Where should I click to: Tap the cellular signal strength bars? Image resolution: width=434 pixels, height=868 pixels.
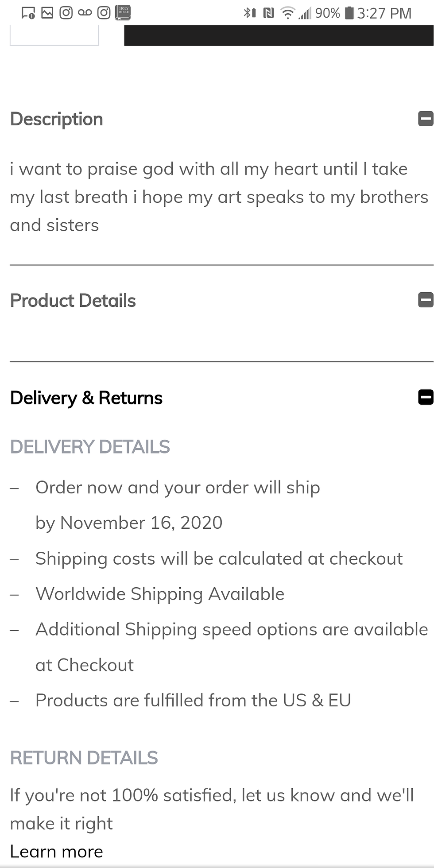[x=305, y=13]
